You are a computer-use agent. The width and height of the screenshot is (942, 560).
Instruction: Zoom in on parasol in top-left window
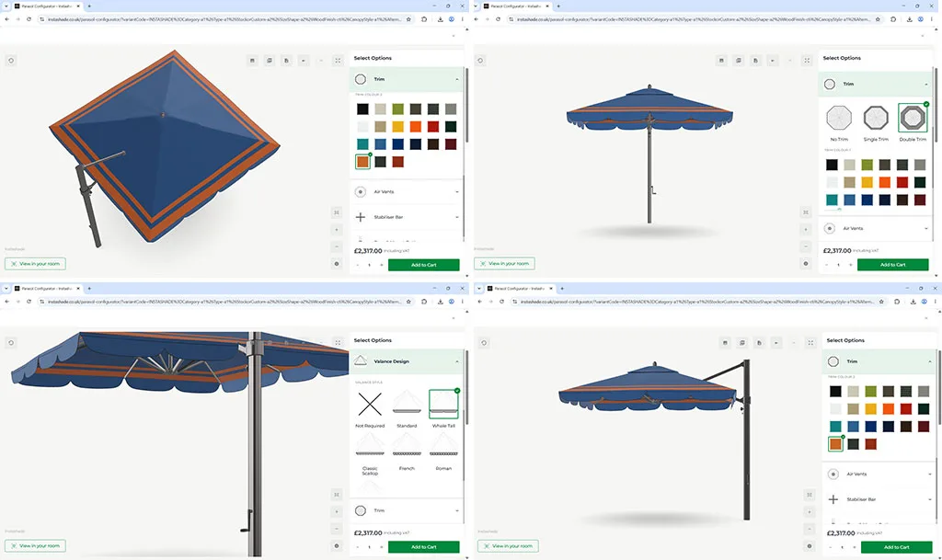[x=337, y=229]
